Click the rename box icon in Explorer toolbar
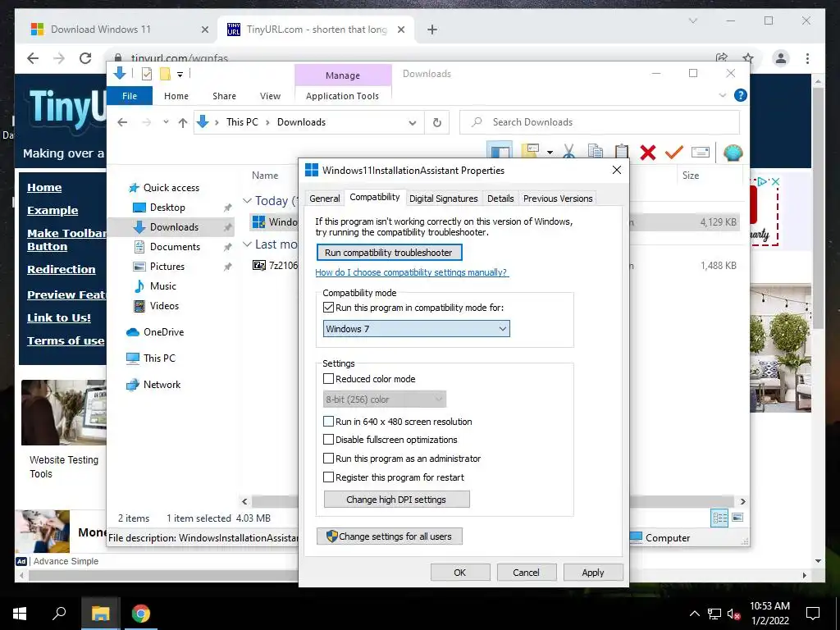The width and height of the screenshot is (840, 630). 701,152
